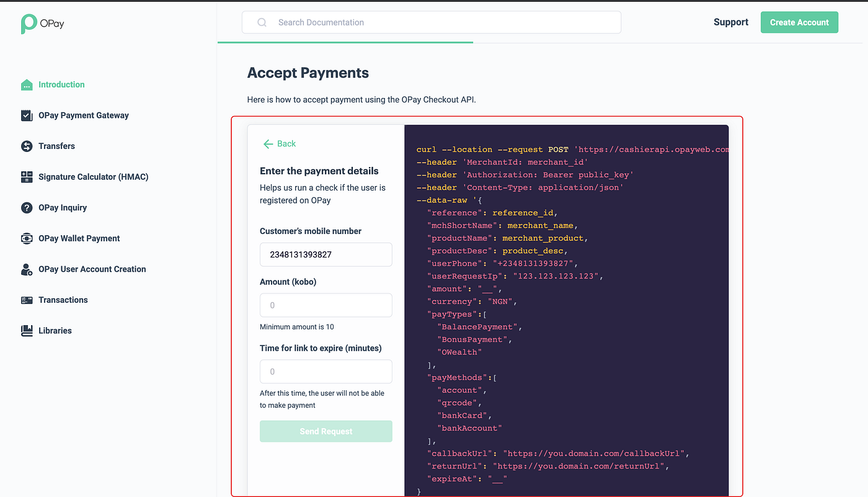The image size is (868, 497).
Task: Click the Amount (kobo) input field
Action: point(326,305)
